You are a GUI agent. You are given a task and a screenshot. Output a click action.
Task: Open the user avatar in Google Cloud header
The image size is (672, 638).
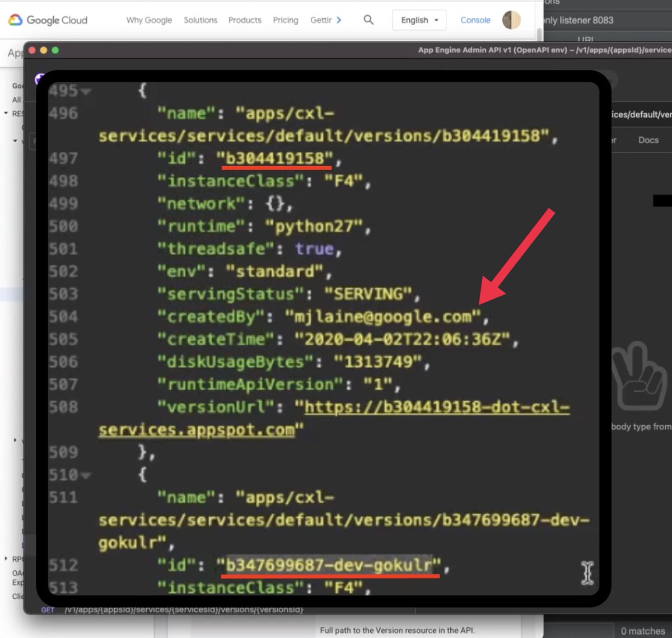point(511,20)
